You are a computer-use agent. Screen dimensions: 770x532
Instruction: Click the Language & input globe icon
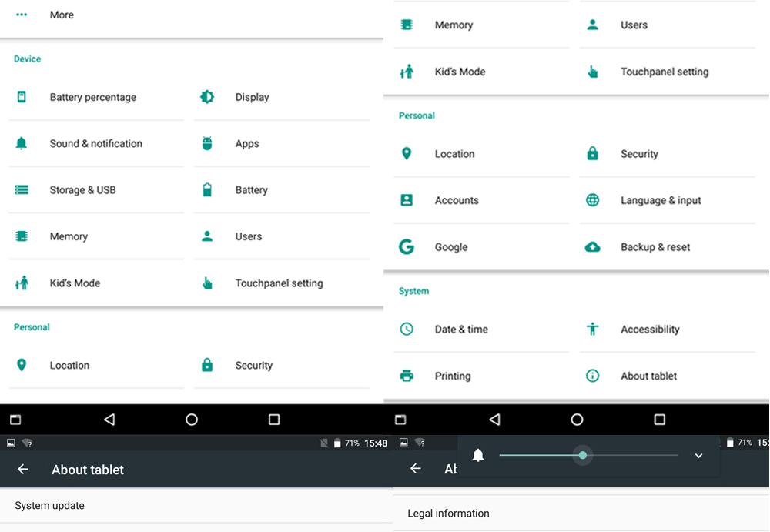[x=592, y=200]
